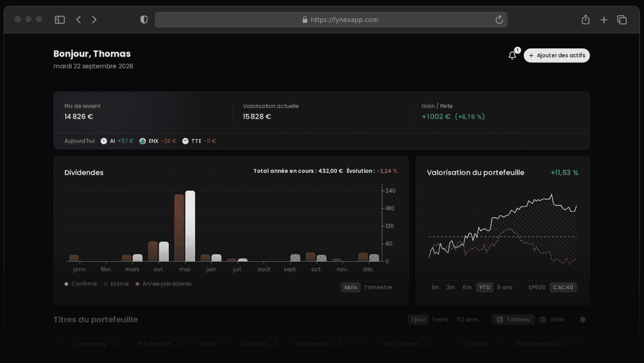The width and height of the screenshot is (644, 363).
Task: Toggle the Année précédente legend entry
Action: pos(163,284)
